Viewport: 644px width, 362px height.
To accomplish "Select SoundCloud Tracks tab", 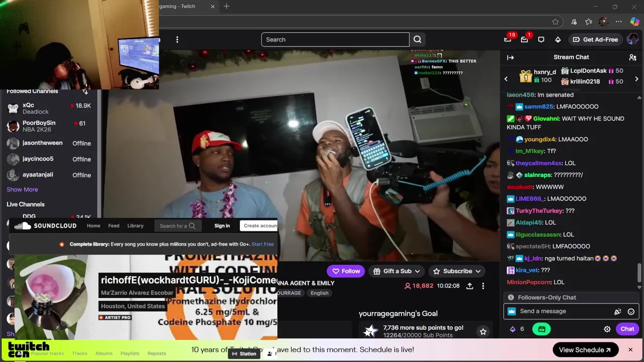I will 79,353.
